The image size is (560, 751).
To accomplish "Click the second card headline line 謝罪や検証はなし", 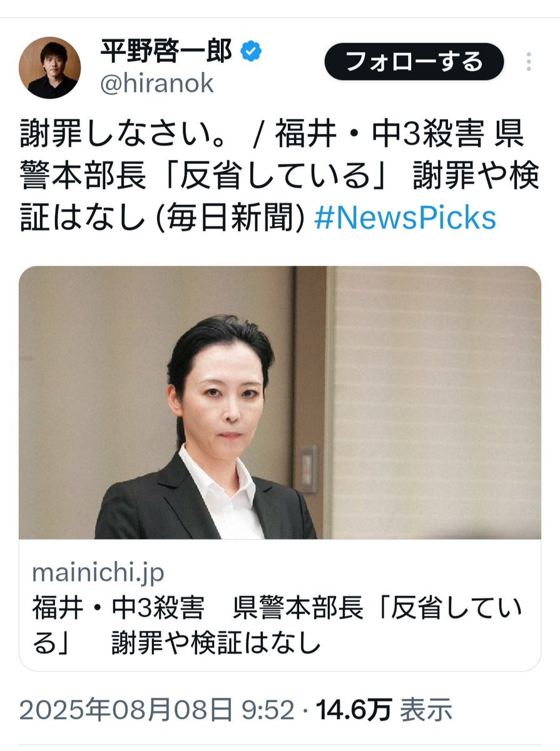I will pyautogui.click(x=216, y=643).
